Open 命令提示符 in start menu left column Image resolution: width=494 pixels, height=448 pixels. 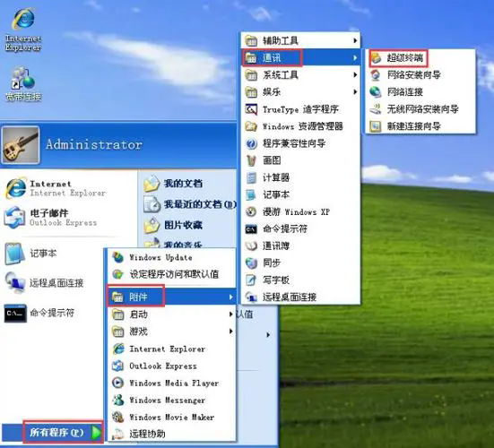[39, 313]
